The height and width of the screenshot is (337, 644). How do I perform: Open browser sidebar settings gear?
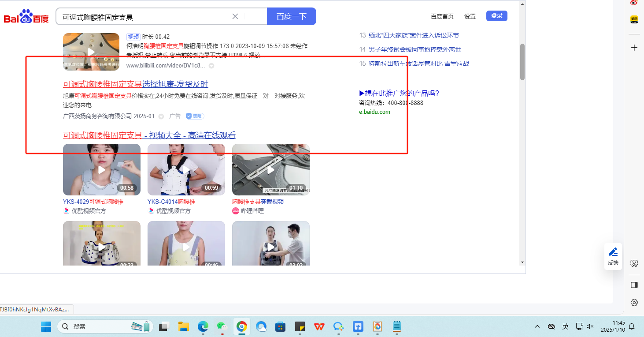(x=634, y=303)
